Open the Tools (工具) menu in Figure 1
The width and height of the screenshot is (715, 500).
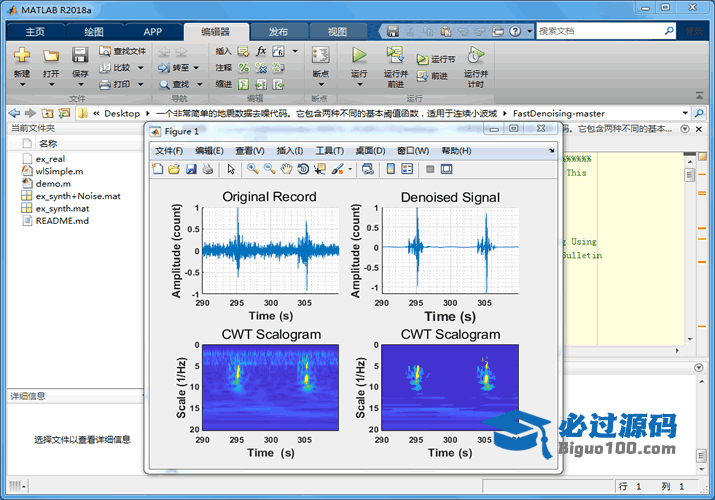pyautogui.click(x=330, y=150)
